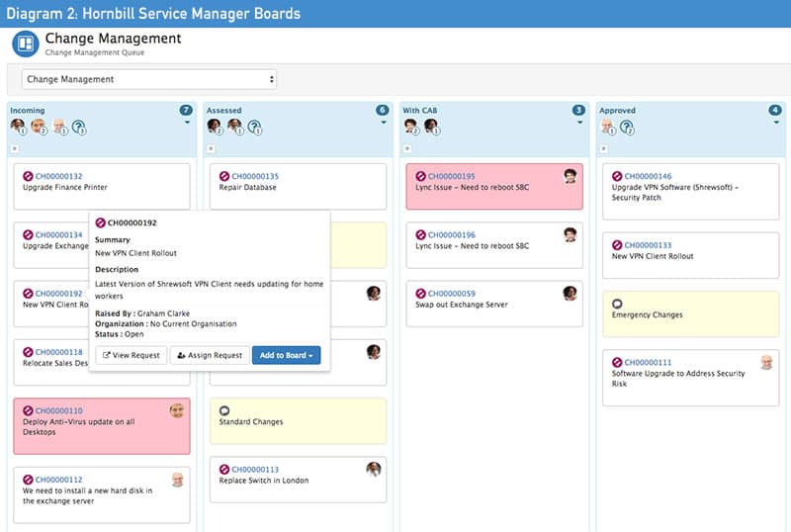Viewport: 791px width, 532px height.
Task: Open request link CH00000112
Action: coord(59,479)
